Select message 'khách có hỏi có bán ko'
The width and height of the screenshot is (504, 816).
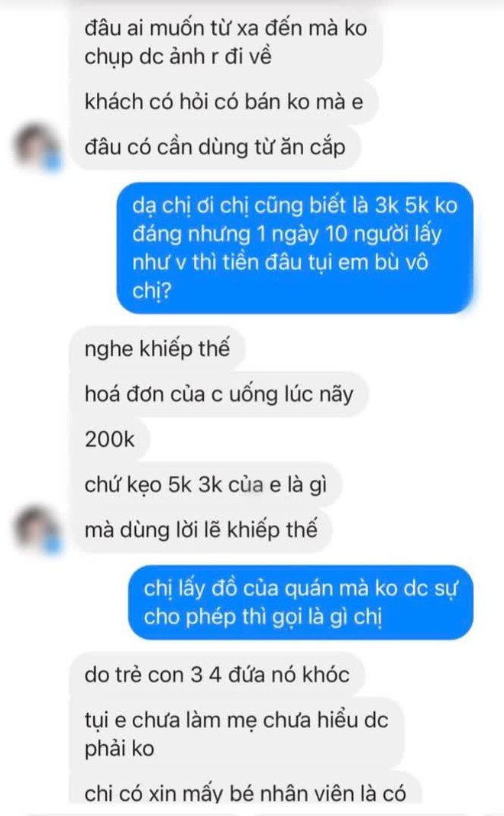pos(225,102)
